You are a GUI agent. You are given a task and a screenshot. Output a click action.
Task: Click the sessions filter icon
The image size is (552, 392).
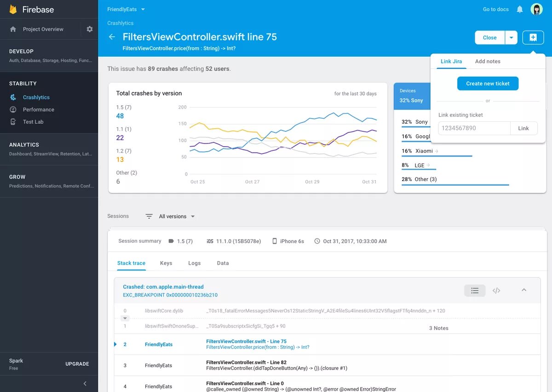[x=149, y=216]
